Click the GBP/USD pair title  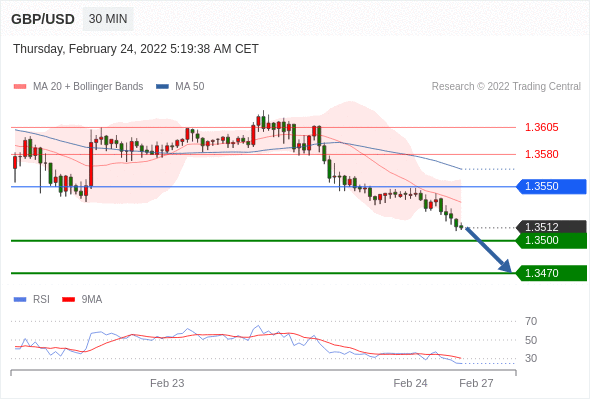(43, 19)
